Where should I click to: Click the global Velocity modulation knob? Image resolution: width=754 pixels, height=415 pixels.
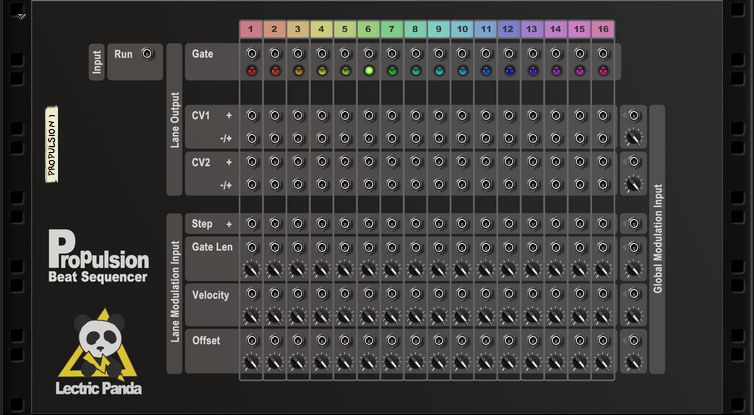[x=634, y=316]
